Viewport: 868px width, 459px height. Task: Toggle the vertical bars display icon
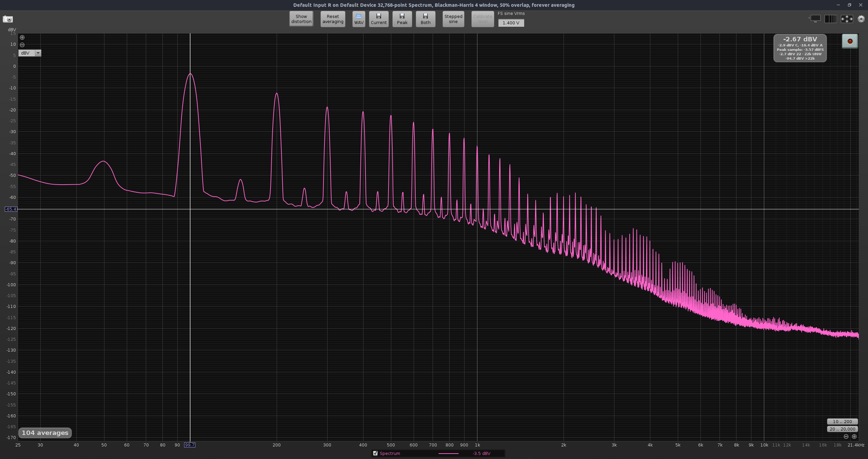pyautogui.click(x=830, y=19)
